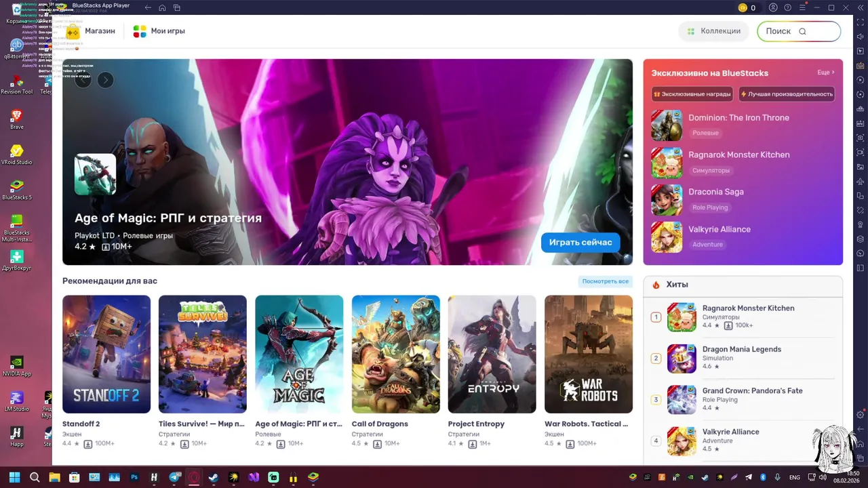This screenshot has height=488, width=868.
Task: Open Steam from the taskbar
Action: [214, 477]
